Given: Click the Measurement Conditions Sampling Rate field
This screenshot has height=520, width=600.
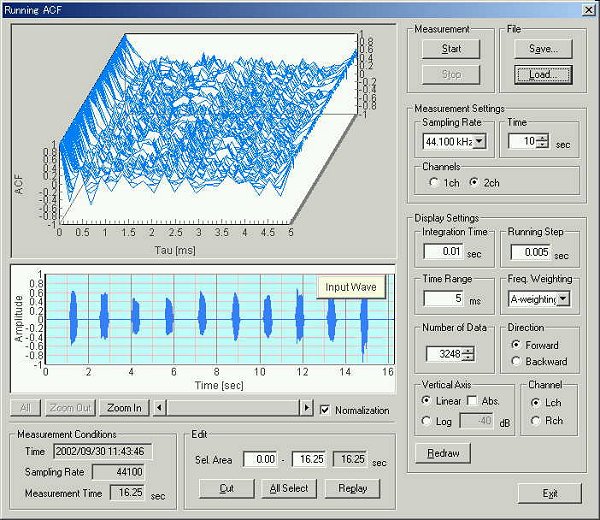Looking at the screenshot, I should tap(118, 472).
